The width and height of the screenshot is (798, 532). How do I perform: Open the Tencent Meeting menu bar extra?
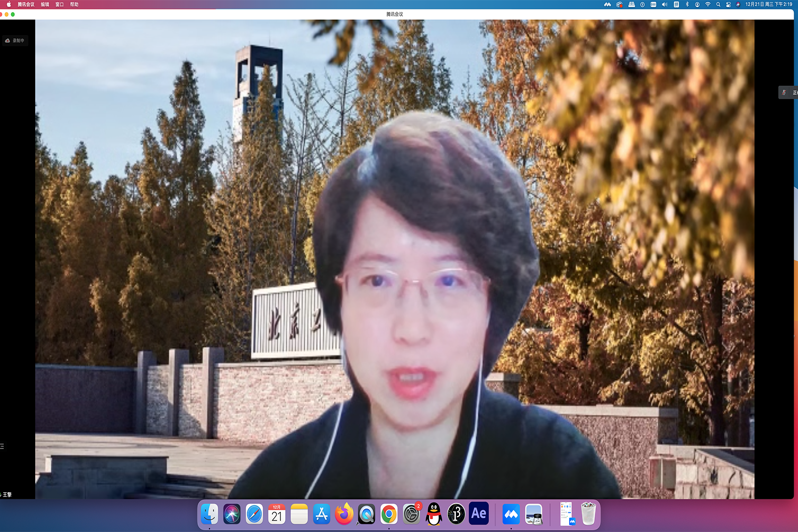coord(606,4)
